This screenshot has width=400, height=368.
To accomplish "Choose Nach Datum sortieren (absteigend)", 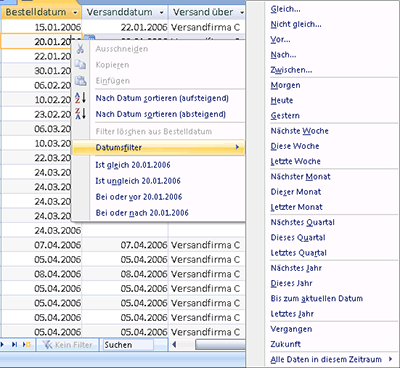I will [x=161, y=114].
